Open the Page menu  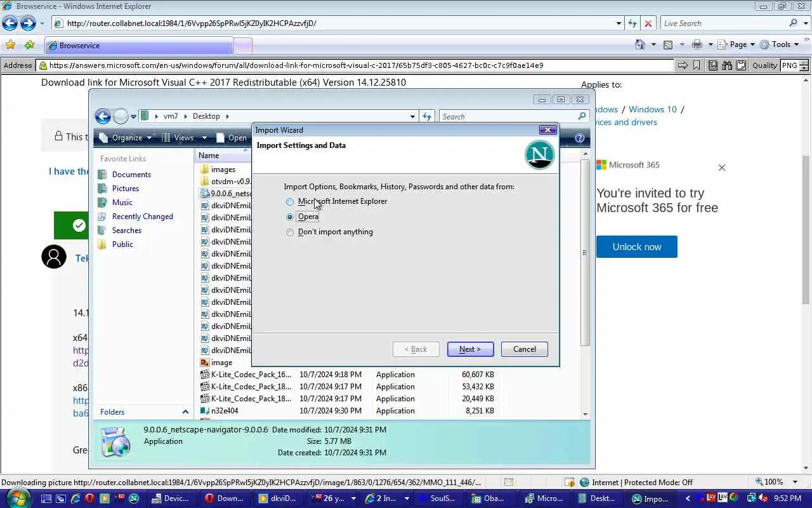[736, 44]
